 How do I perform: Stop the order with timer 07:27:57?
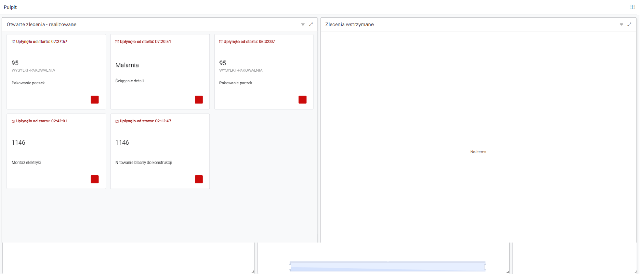tap(95, 100)
